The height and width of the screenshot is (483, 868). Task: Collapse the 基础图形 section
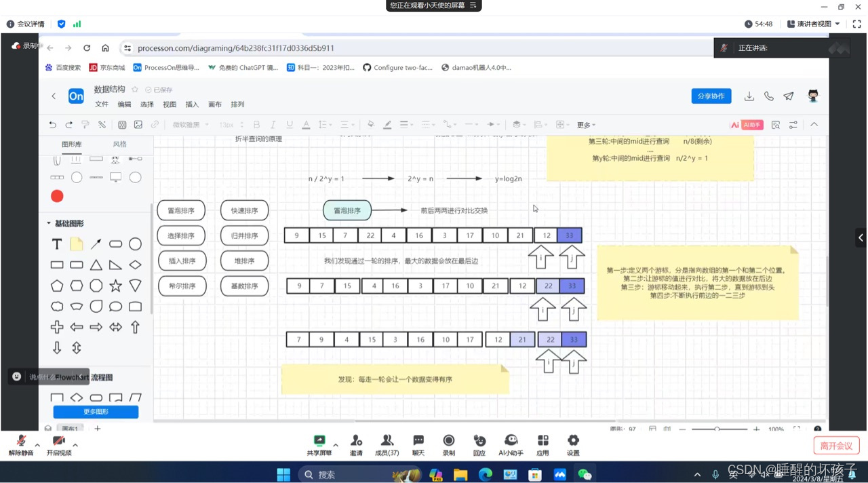click(x=49, y=223)
